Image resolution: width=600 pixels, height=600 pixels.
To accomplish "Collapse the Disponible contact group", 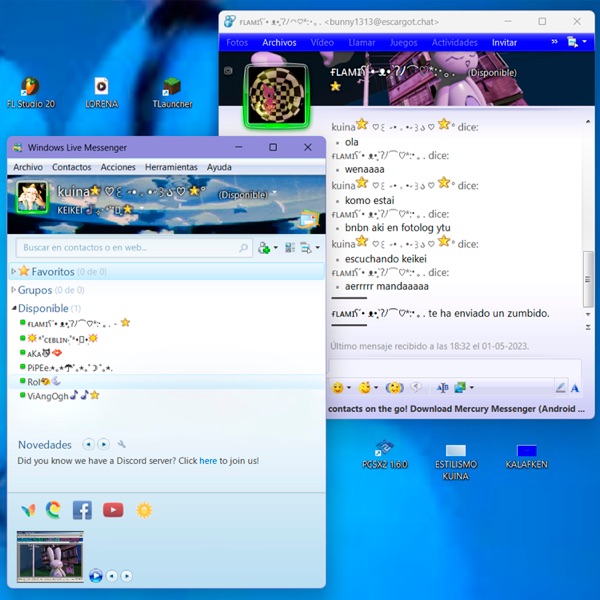I will [14, 308].
